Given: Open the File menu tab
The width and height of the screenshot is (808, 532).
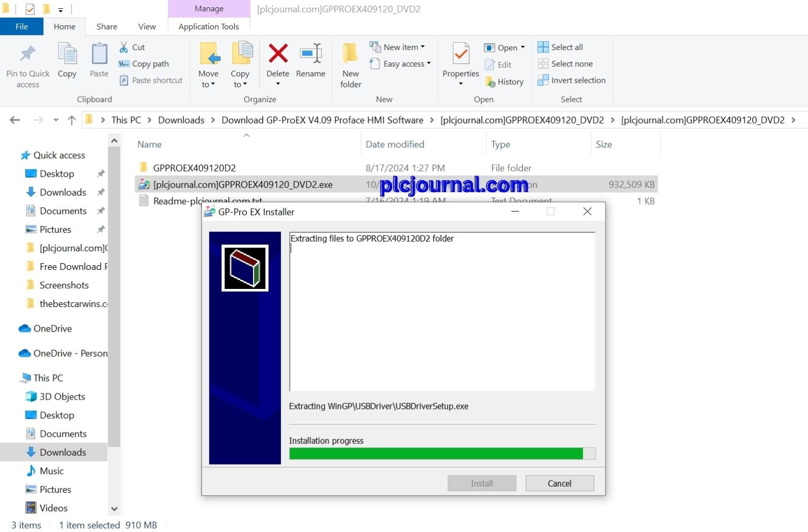Looking at the screenshot, I should coord(22,26).
